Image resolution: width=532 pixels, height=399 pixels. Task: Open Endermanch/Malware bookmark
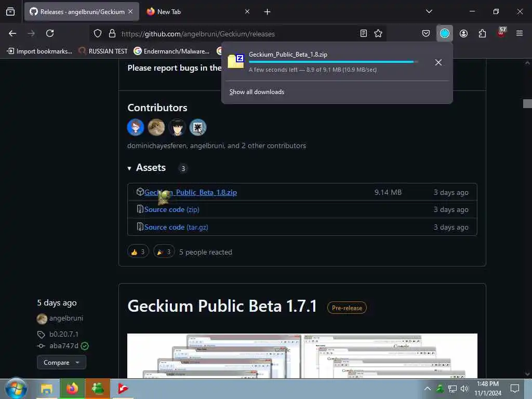point(171,51)
